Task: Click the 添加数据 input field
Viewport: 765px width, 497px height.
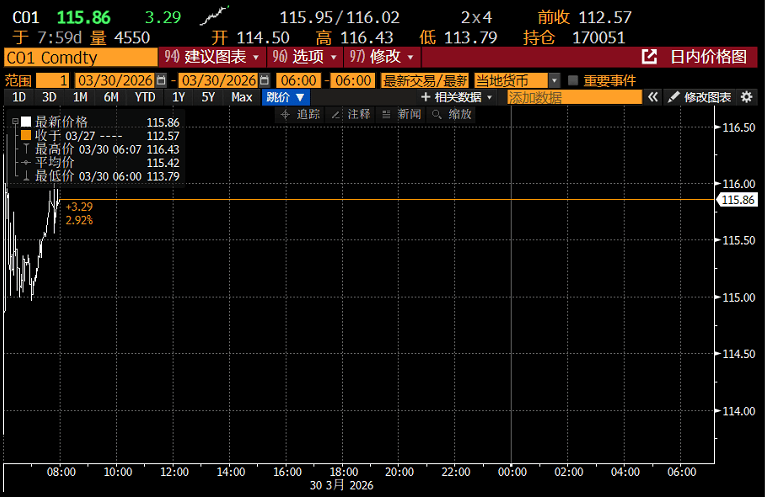Action: [573, 97]
